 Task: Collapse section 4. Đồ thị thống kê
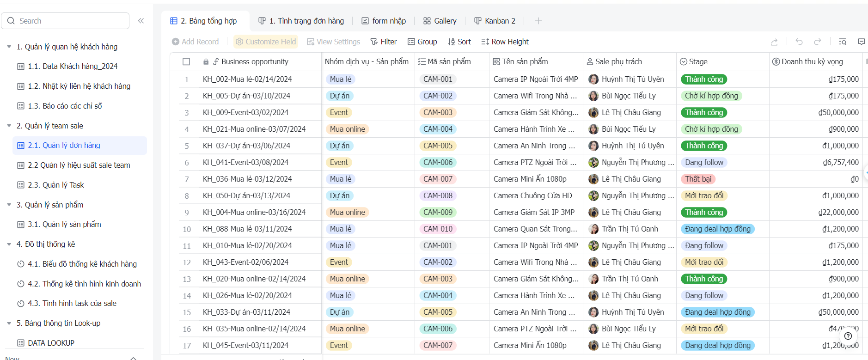click(x=9, y=244)
